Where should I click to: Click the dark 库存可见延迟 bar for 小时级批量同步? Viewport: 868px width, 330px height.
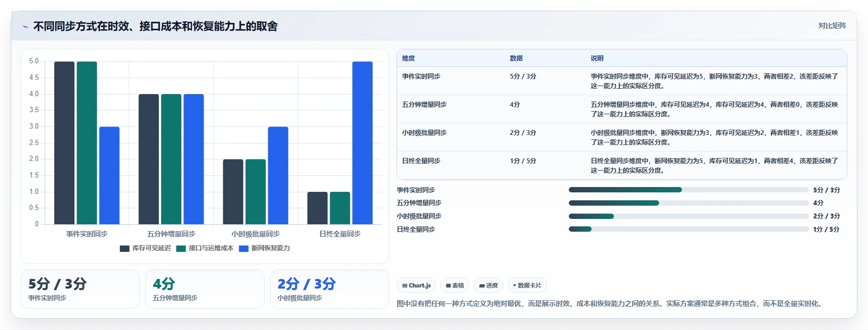pyautogui.click(x=233, y=192)
